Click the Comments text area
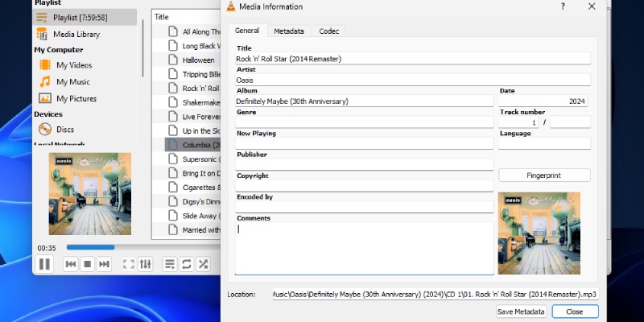Screen dimensions: 644x322 point(365,249)
